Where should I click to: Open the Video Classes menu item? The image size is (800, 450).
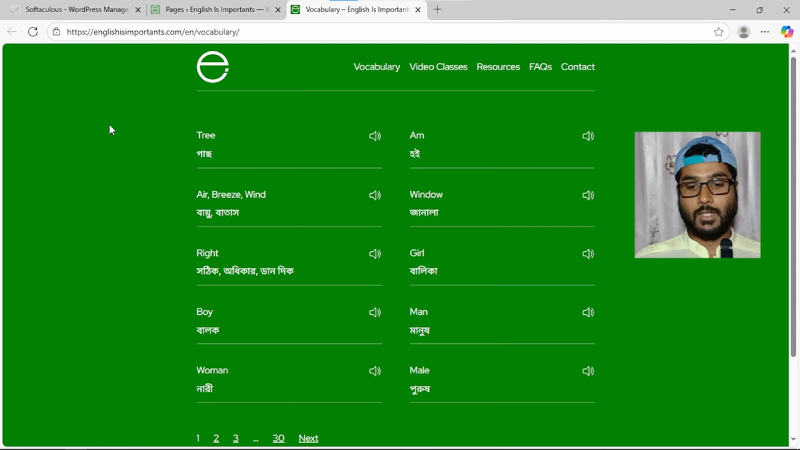tap(438, 67)
